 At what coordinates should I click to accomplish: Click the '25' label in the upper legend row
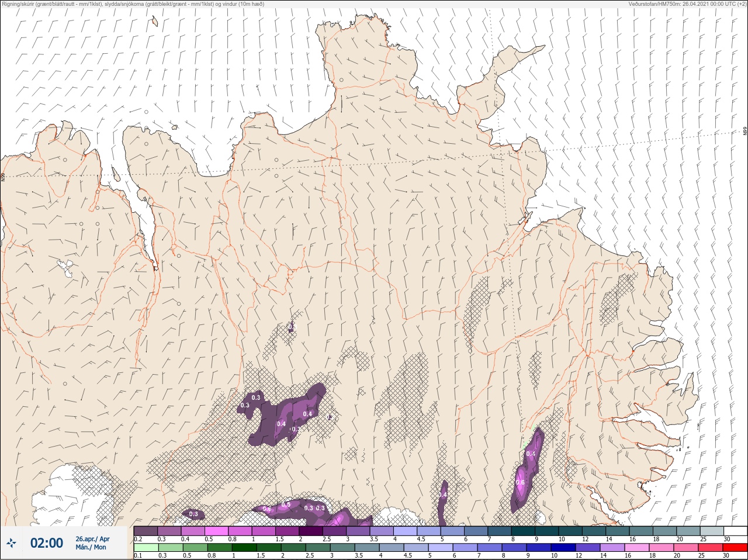(704, 539)
